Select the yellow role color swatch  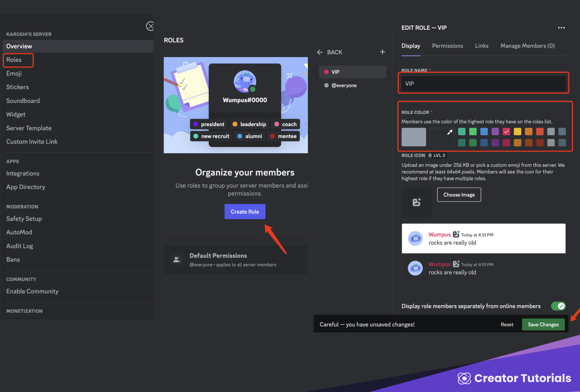(x=517, y=131)
